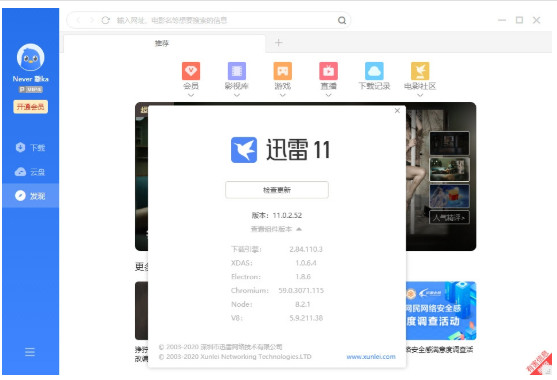Viewport: 557px width, 380px height.
Task: Switch to the 推荐 tab
Action: click(x=164, y=43)
